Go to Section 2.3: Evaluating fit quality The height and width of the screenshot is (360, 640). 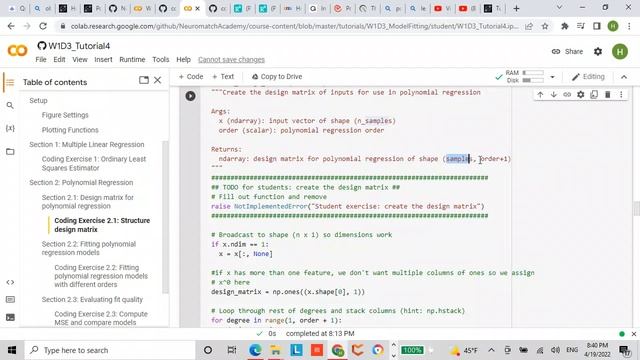click(x=92, y=299)
